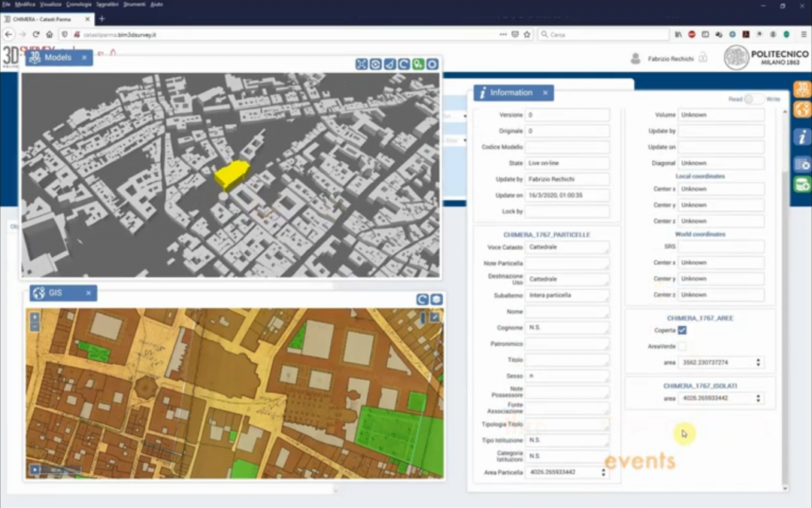Select the GIS panel tab
Screen dimensions: 812x508
[63, 293]
